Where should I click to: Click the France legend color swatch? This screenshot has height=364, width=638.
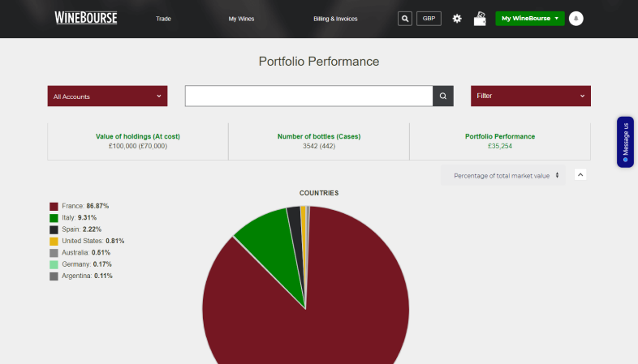(54, 207)
